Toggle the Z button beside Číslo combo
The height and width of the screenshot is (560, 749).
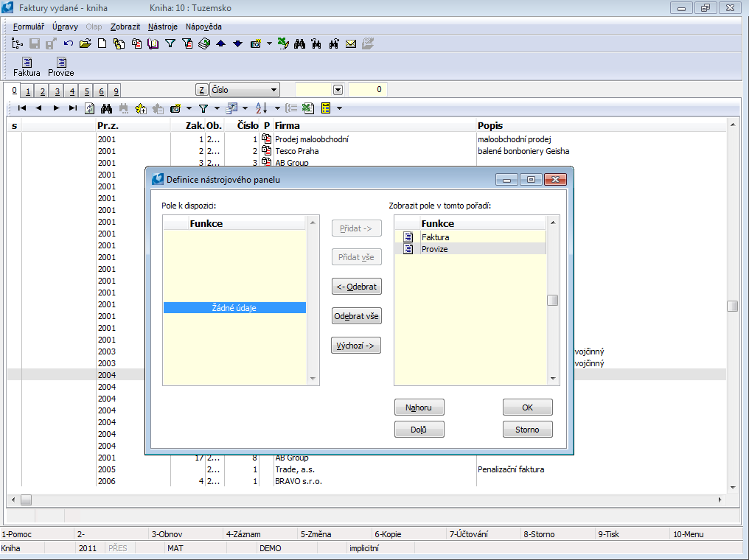[x=201, y=90]
